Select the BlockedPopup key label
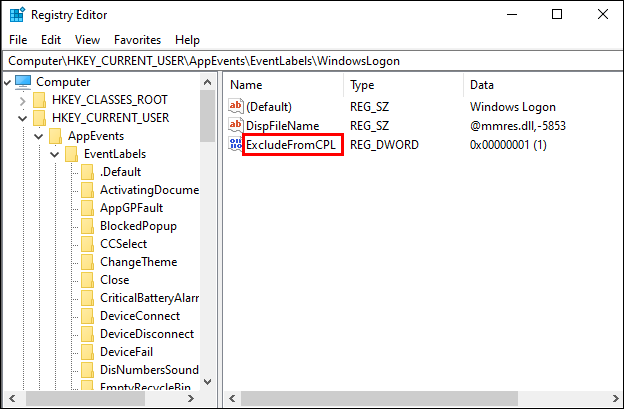This screenshot has height=409, width=624. 138,226
